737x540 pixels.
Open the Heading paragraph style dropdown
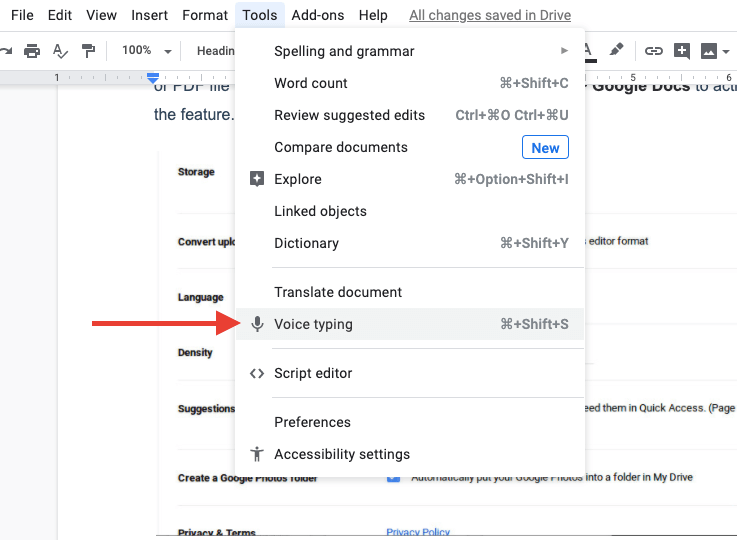(x=214, y=50)
